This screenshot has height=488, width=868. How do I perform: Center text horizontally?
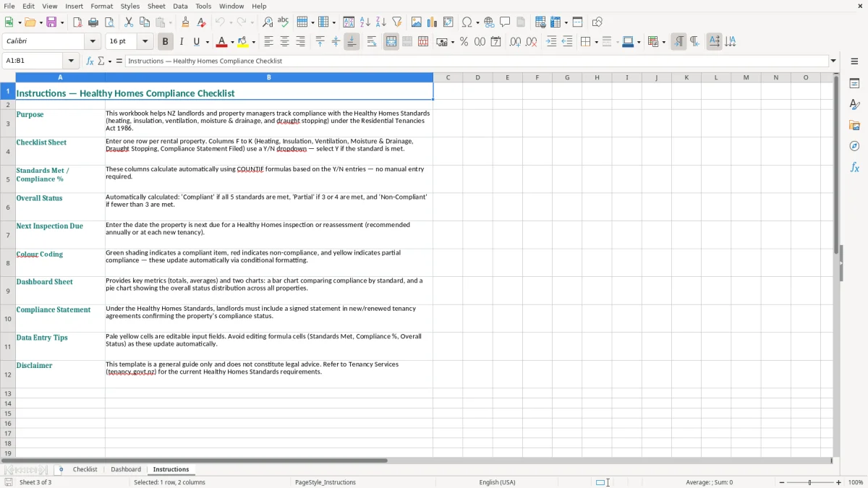tap(284, 42)
